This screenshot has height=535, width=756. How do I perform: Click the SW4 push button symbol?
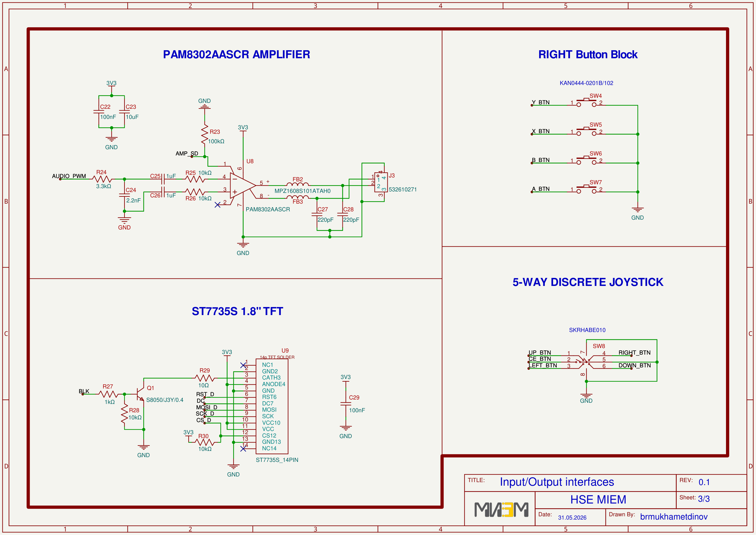(x=586, y=103)
